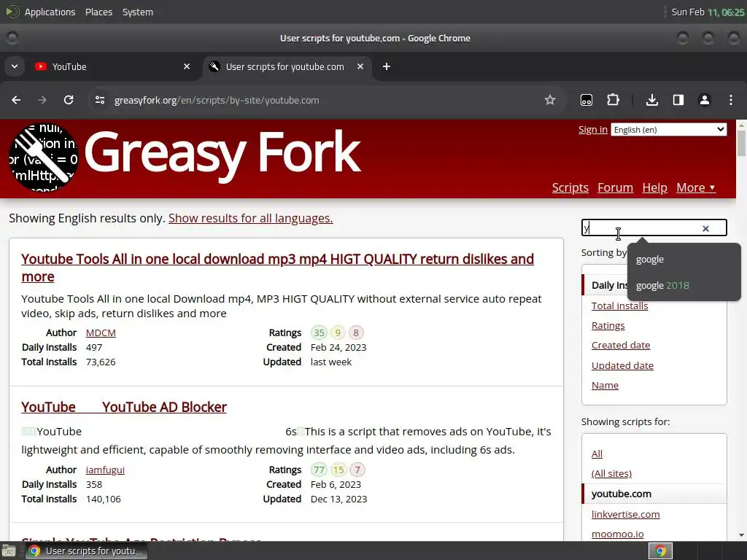The height and width of the screenshot is (560, 747).
Task: Show scripts for linkvertise.com
Action: coord(625,514)
